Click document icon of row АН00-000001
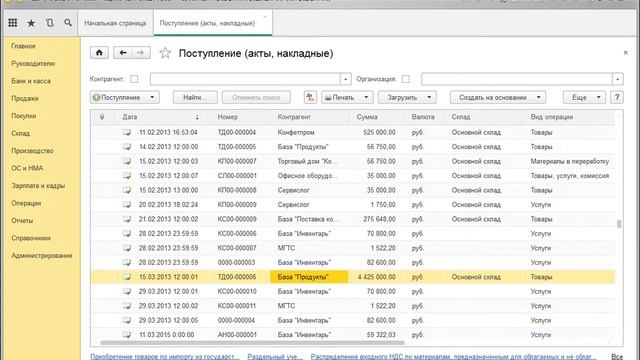Screen dimensions: 640x360 127,335
